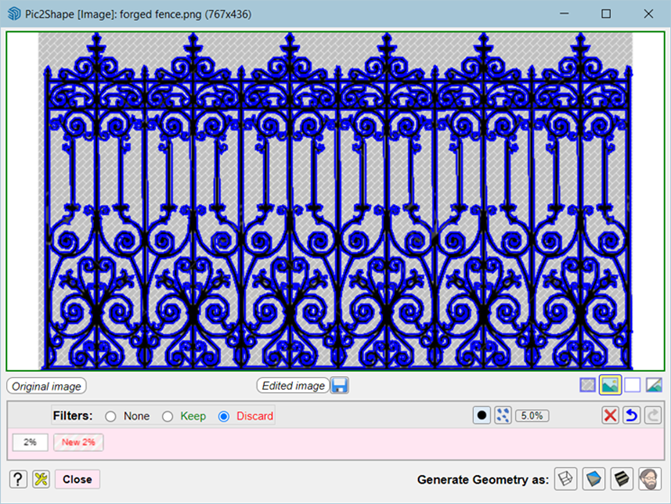
Task: Click the forged fence image preview
Action: point(336,201)
